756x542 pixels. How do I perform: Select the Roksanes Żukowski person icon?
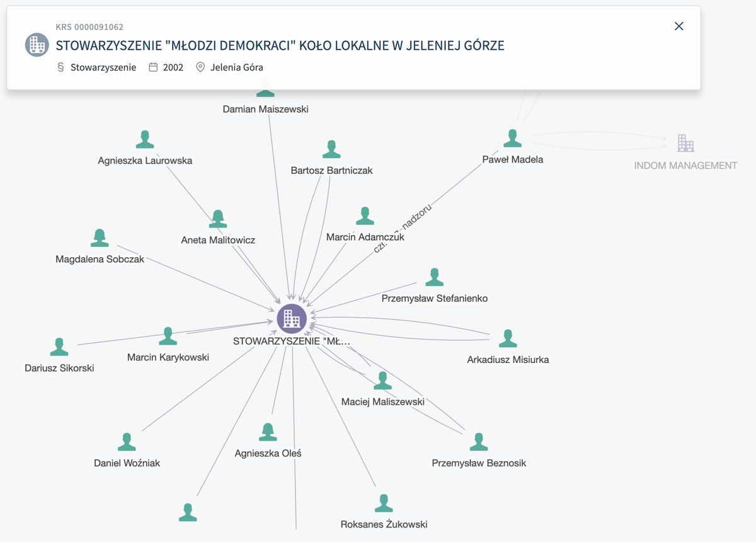pyautogui.click(x=384, y=503)
